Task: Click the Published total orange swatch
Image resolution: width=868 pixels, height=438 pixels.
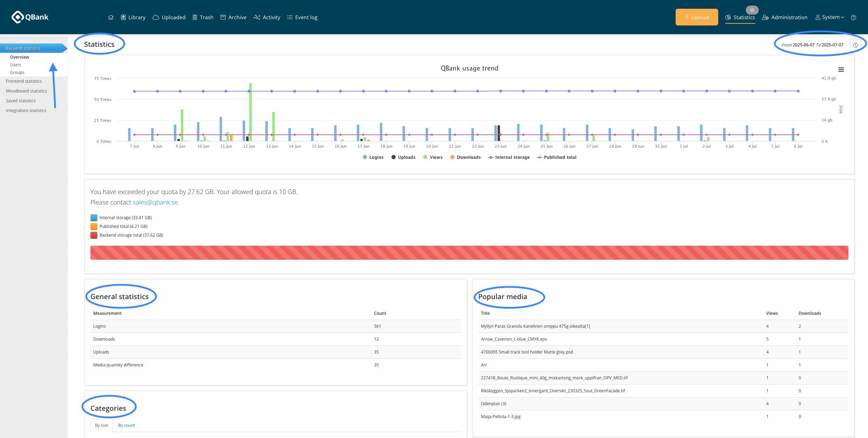Action: 94,227
